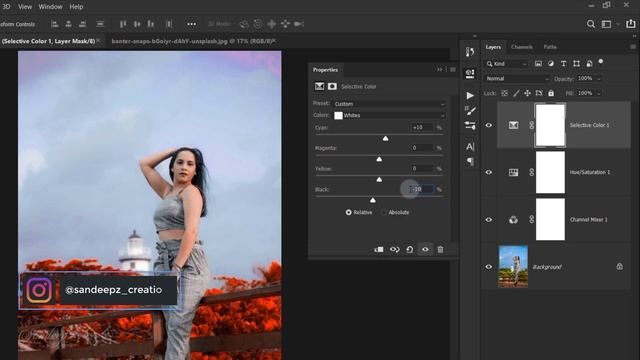Lock image pixels brush icon
This screenshot has height=360, width=640.
tap(516, 93)
